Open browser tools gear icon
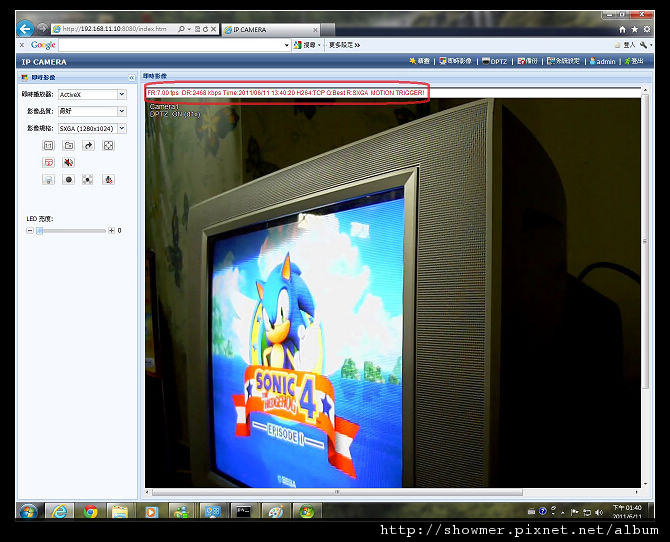670x542 pixels. (x=647, y=29)
